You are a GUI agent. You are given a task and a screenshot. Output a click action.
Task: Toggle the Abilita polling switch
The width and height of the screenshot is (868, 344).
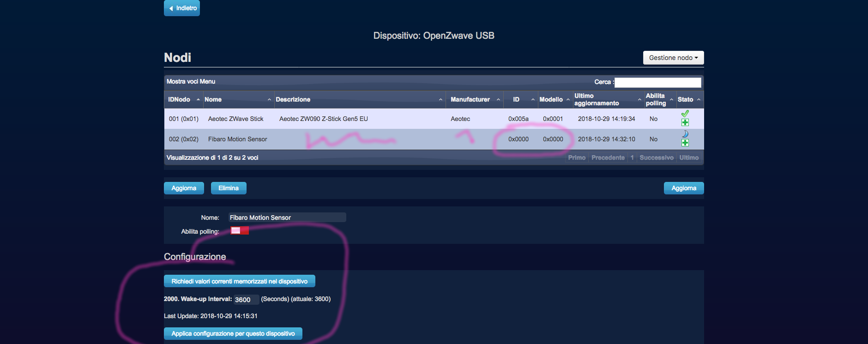pos(240,231)
